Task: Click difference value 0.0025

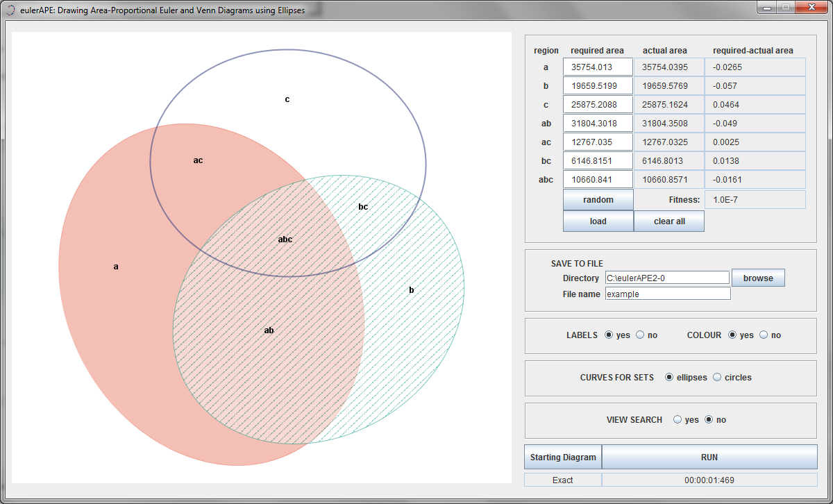Action: 755,142
